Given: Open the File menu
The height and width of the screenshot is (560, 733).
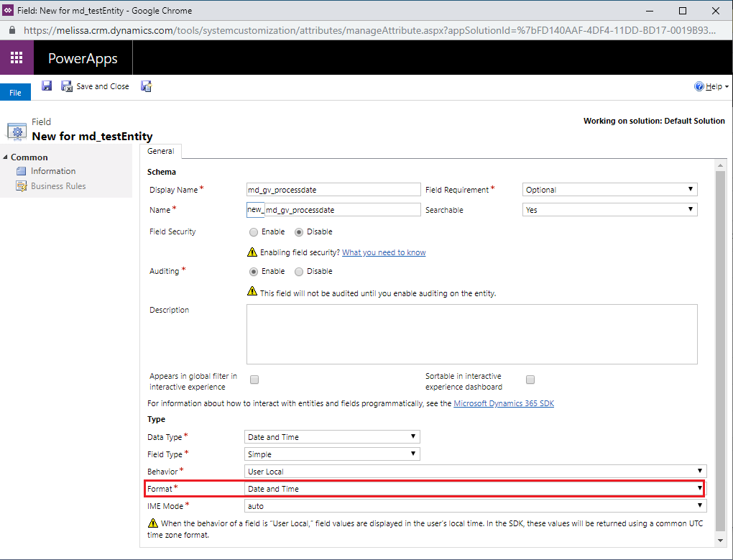Looking at the screenshot, I should tap(15, 93).
